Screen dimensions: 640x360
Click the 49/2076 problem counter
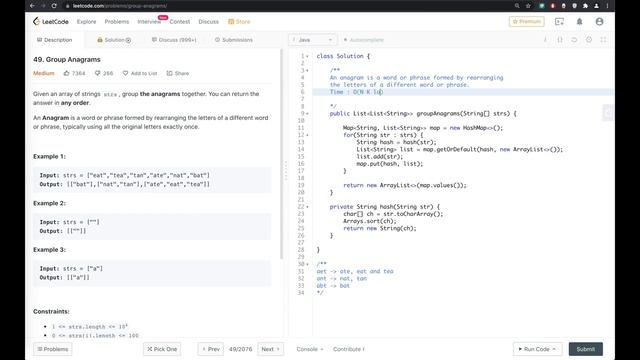pos(240,349)
